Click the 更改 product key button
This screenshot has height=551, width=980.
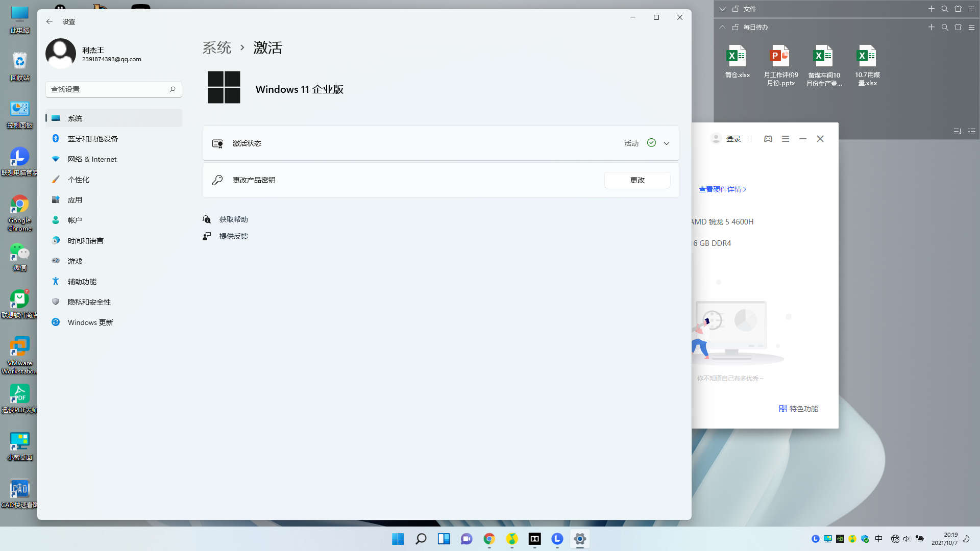coord(638,180)
